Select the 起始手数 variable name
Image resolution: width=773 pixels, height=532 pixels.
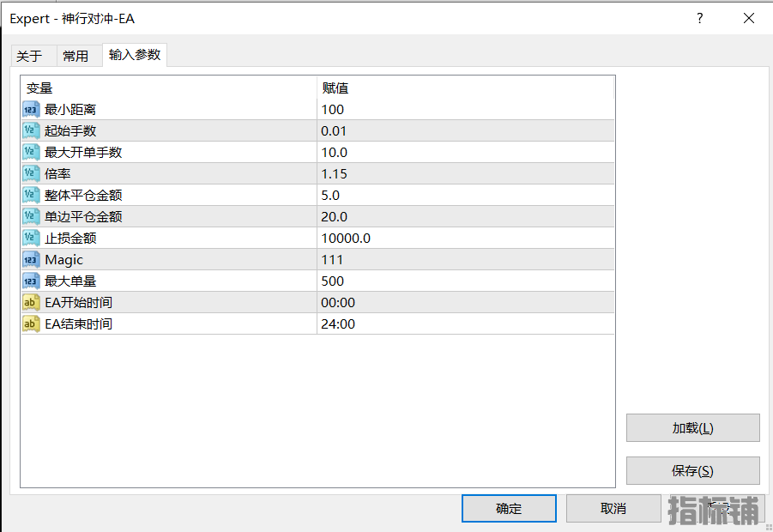point(70,130)
